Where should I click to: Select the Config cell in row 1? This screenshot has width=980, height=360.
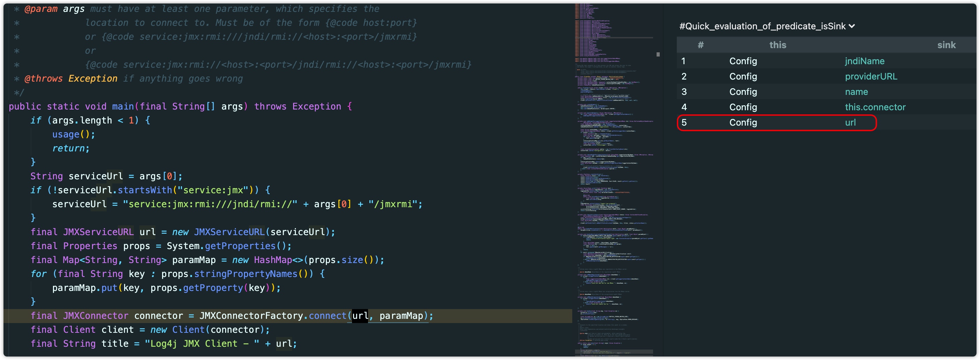743,61
